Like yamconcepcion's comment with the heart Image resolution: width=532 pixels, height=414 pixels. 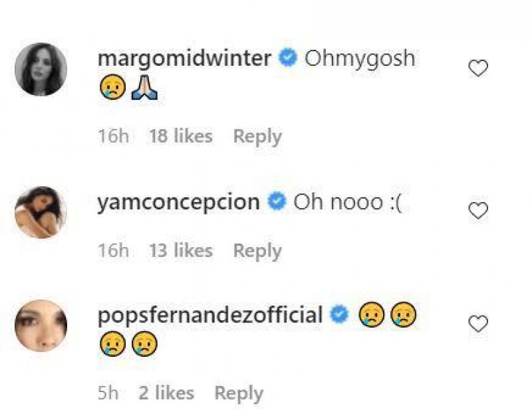pos(478,211)
